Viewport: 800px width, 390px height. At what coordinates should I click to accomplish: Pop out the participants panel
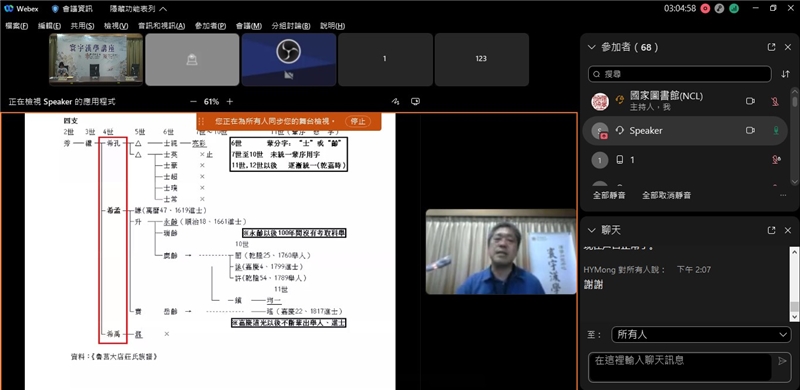(x=771, y=47)
